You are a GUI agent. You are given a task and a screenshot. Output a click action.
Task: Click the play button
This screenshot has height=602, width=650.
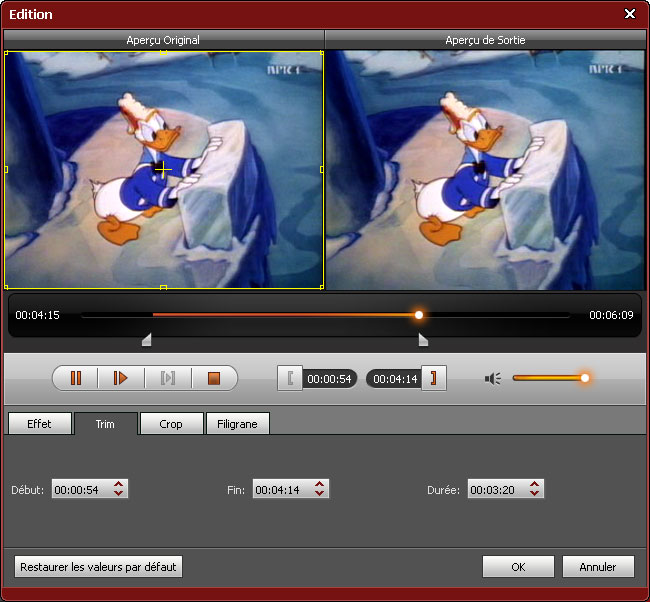[121, 378]
